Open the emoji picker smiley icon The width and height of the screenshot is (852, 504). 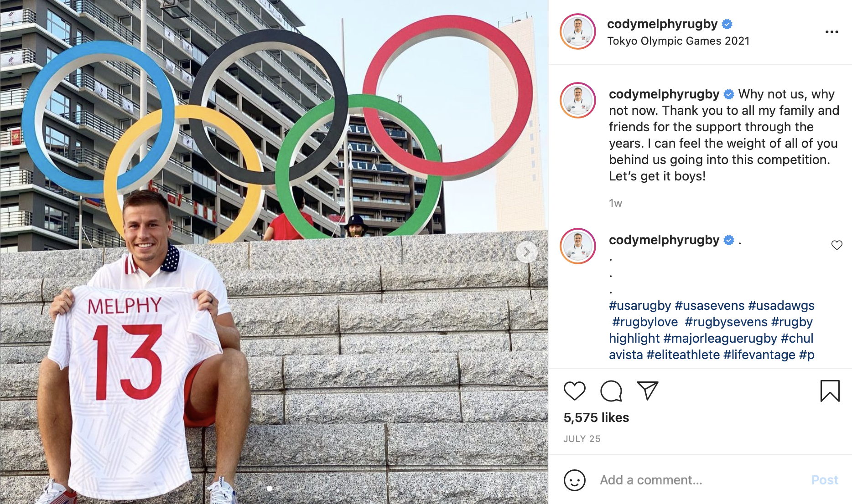(x=574, y=480)
